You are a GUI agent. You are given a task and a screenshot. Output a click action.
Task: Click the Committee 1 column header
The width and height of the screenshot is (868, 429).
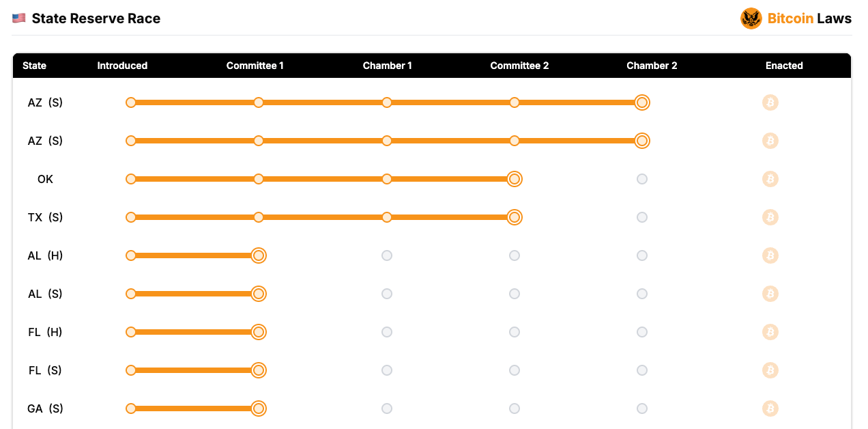pos(255,66)
